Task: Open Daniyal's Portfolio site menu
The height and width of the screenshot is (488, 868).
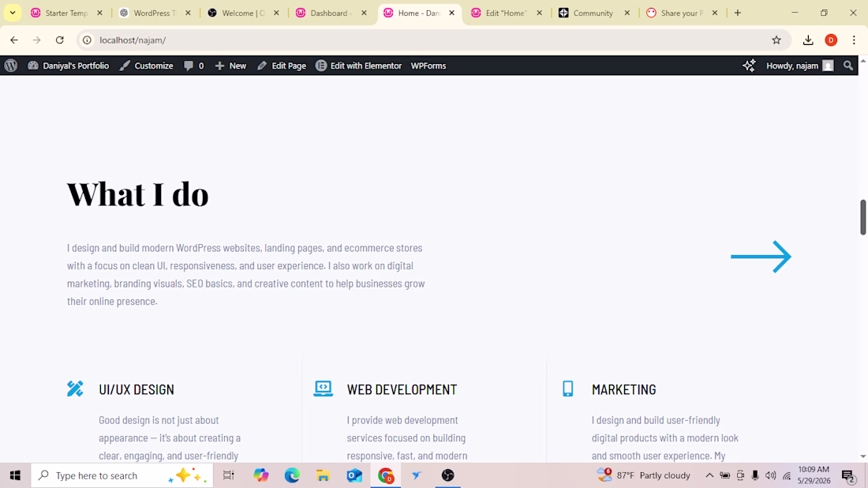Action: point(68,66)
